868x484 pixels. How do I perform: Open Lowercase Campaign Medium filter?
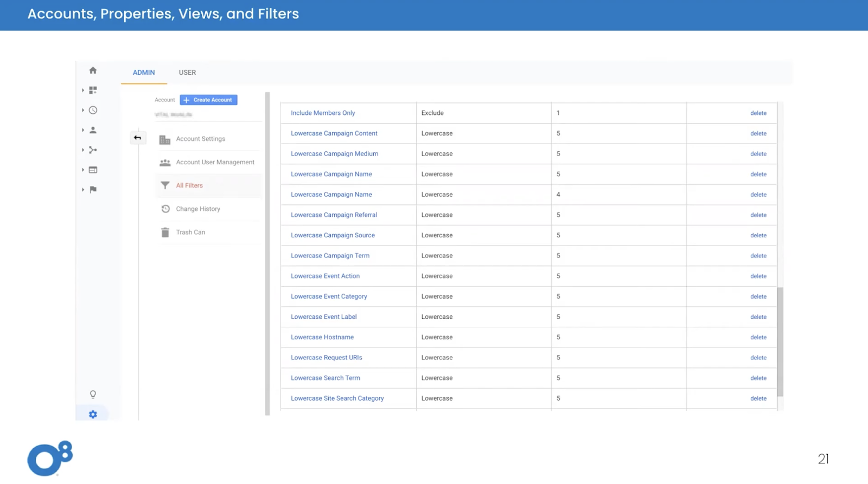click(x=334, y=154)
